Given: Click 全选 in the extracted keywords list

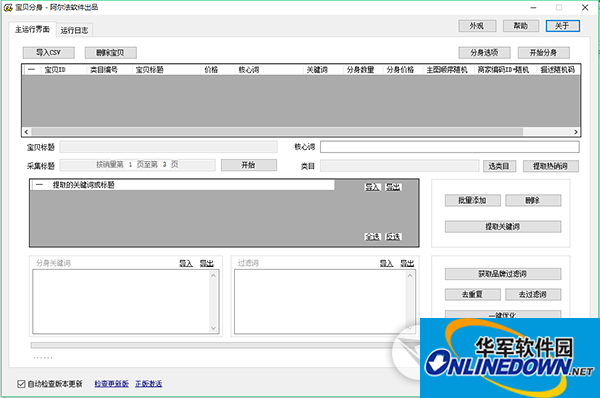Looking at the screenshot, I should (372, 237).
